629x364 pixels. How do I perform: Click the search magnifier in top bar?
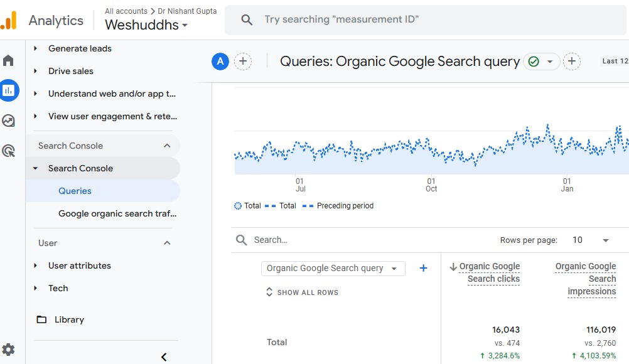(x=247, y=19)
